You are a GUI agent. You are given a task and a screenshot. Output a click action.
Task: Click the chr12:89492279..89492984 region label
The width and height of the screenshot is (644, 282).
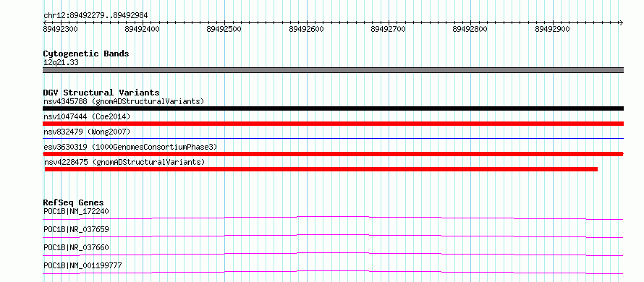tap(96, 15)
